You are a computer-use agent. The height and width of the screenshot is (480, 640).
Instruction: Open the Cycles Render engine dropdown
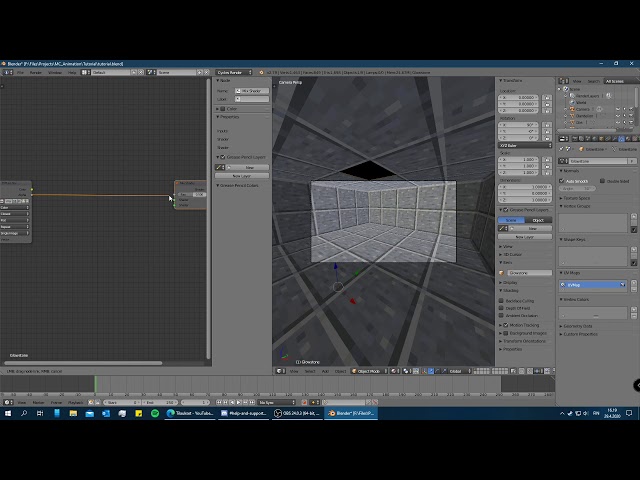pyautogui.click(x=234, y=72)
